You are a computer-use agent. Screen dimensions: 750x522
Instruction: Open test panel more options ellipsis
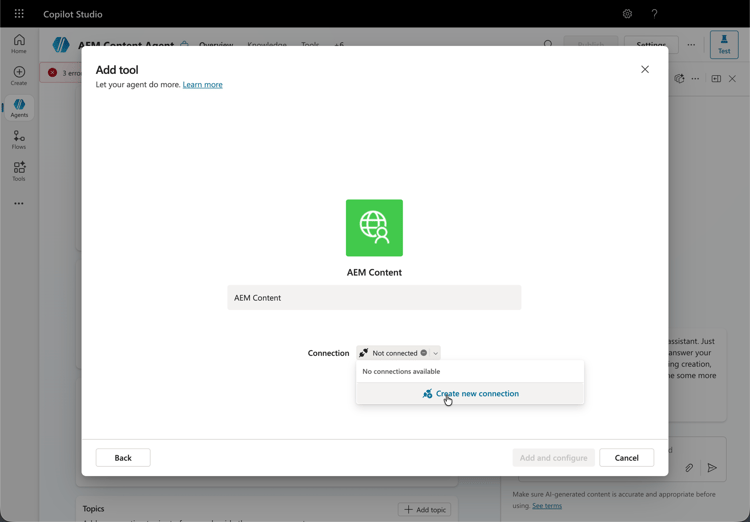(x=695, y=78)
